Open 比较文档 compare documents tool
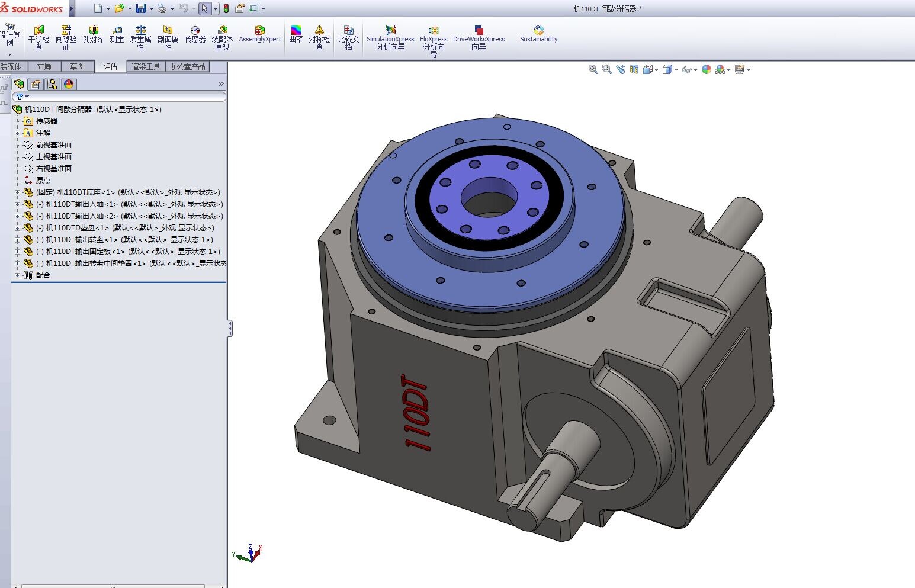The width and height of the screenshot is (915, 588). [348, 38]
